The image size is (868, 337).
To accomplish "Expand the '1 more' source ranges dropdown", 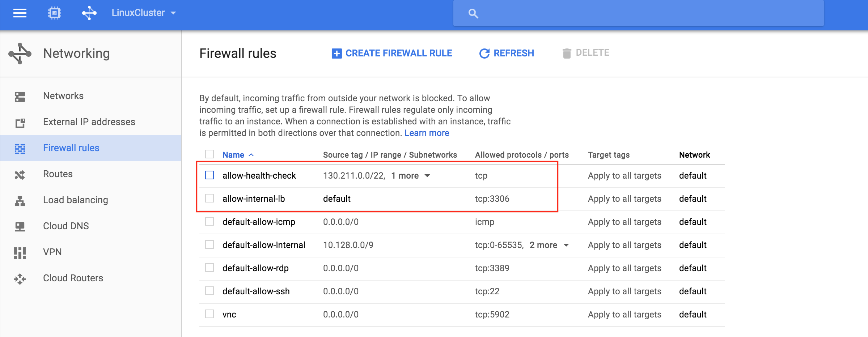I will pyautogui.click(x=411, y=176).
